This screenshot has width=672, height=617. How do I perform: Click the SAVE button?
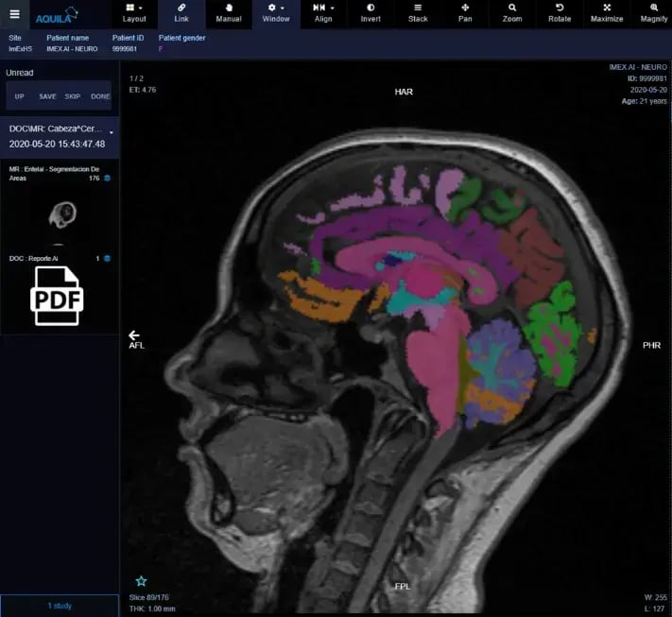[47, 96]
